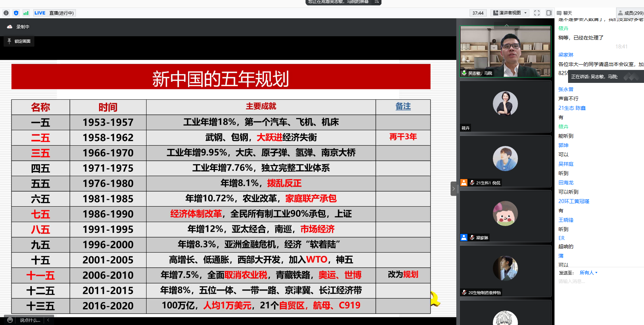Collapse video strip with the up chevron

pyautogui.click(x=506, y=25)
